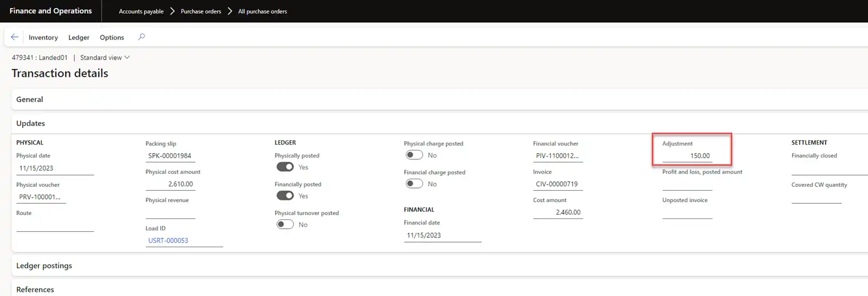The height and width of the screenshot is (296, 868).
Task: Collapse the Updates section header
Action: coord(31,123)
